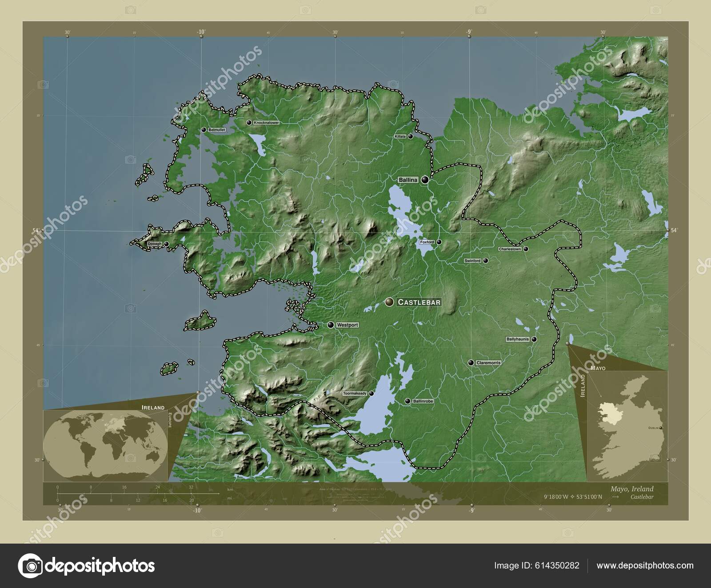
Task: Select the Belmullet label tab
Action: pyautogui.click(x=216, y=130)
